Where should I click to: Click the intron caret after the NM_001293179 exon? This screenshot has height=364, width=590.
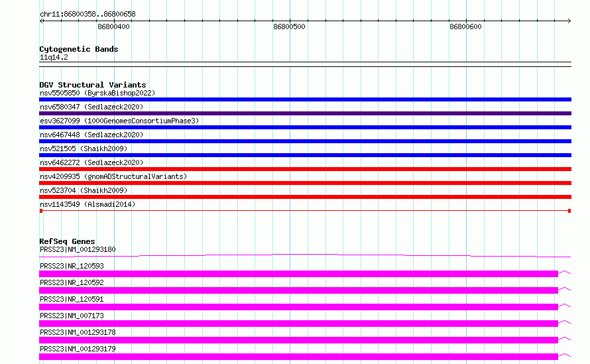(x=564, y=355)
